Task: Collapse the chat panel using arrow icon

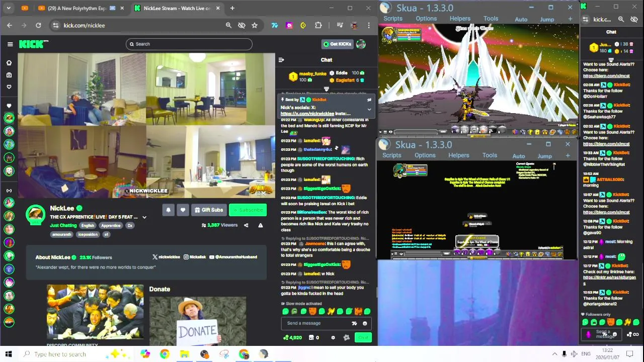Action: [x=281, y=60]
